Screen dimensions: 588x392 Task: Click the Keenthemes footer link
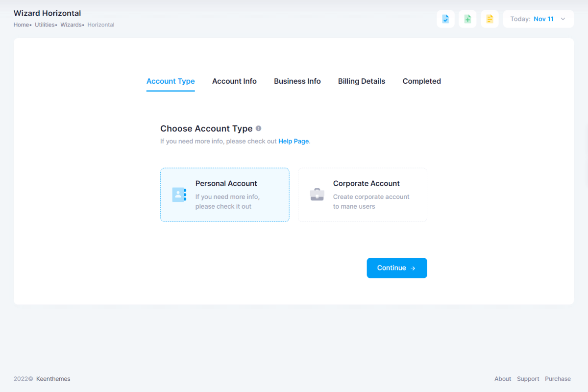(x=53, y=379)
